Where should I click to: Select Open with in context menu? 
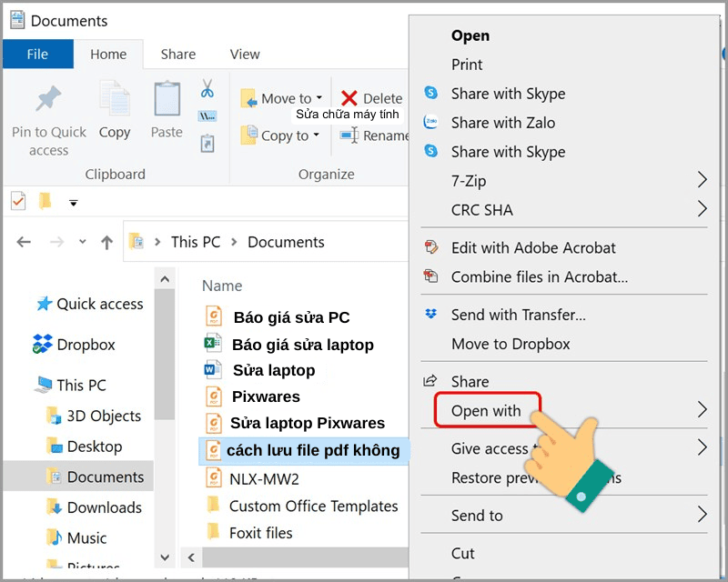point(487,411)
